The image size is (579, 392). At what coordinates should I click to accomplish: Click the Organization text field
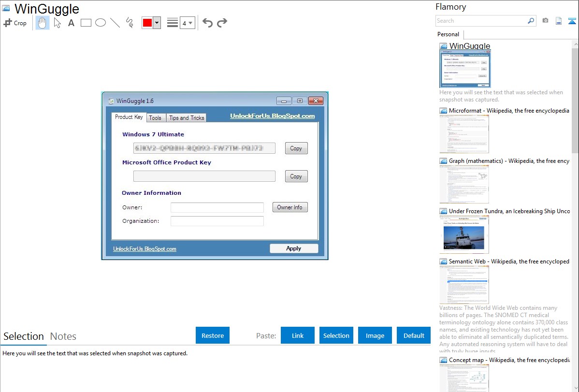tap(217, 221)
